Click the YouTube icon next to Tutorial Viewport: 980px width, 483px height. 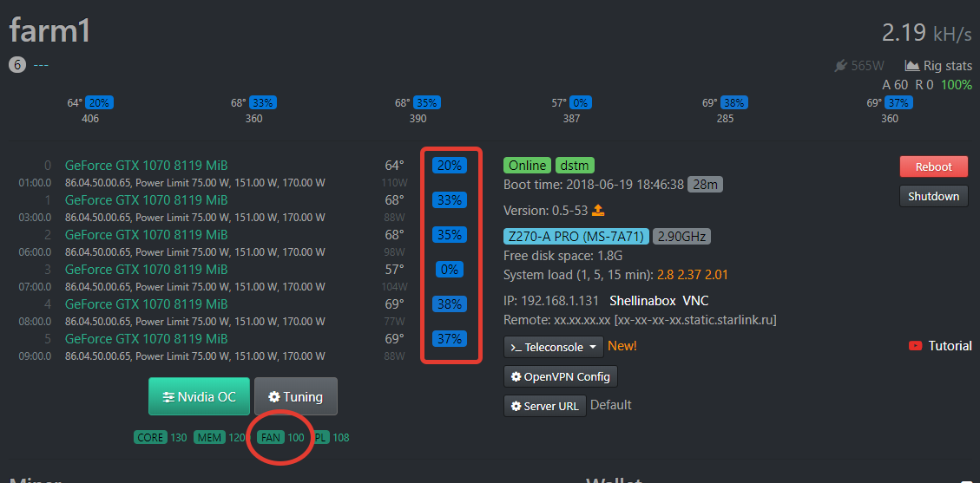click(x=915, y=346)
